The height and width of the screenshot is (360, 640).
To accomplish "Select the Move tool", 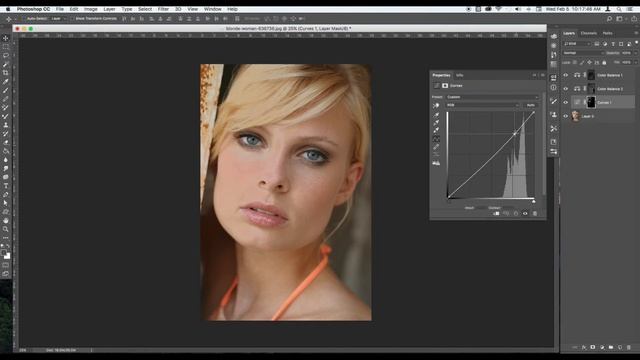I will point(6,38).
